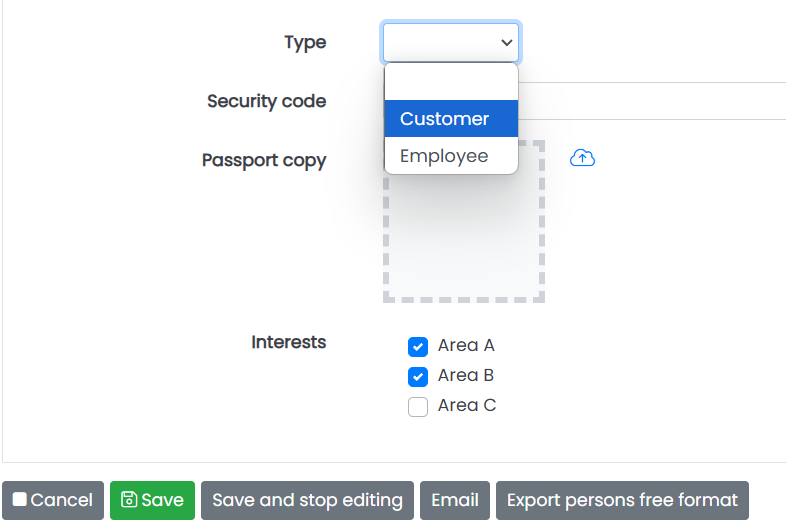This screenshot has height=532, width=786.
Task: Click the Type dropdown chevron arrow
Action: click(507, 43)
